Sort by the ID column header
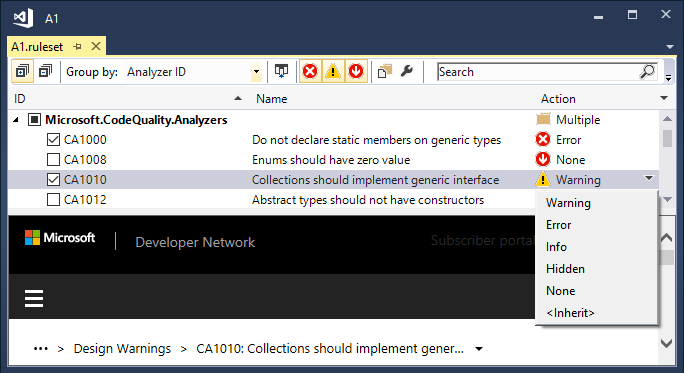Image resolution: width=684 pixels, height=373 pixels. 20,99
